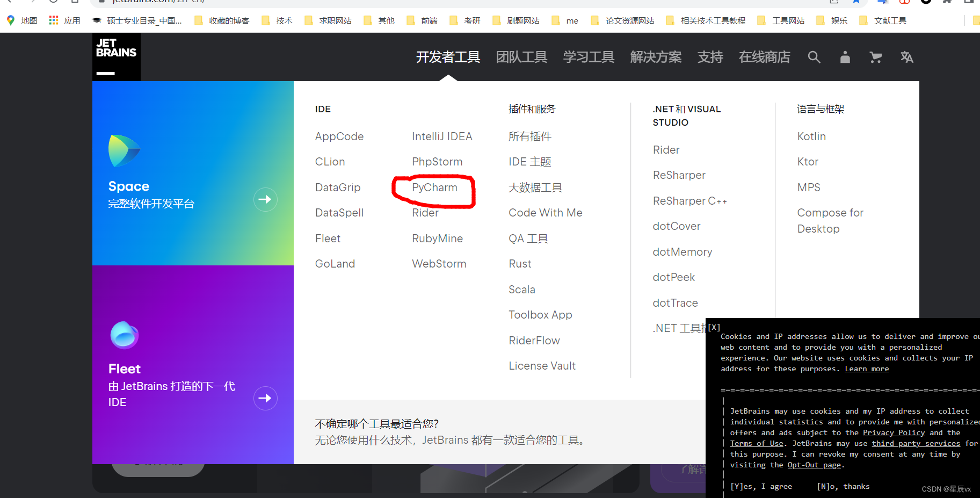Open the user account icon
980x498 pixels.
click(844, 57)
